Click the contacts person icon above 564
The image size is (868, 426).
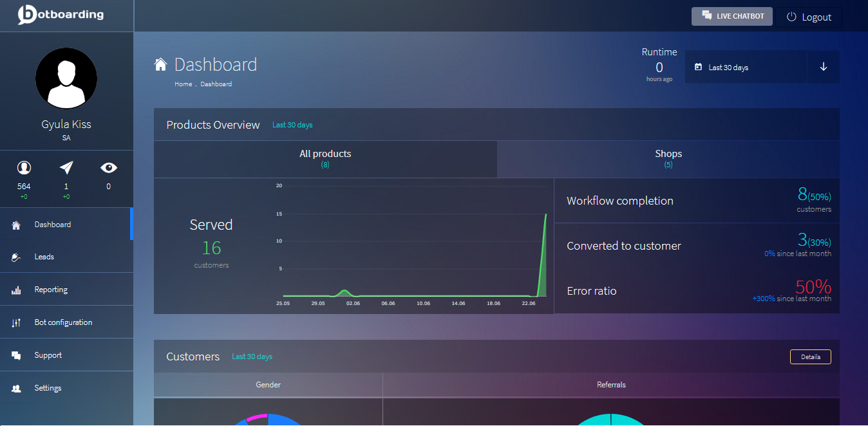pos(24,168)
